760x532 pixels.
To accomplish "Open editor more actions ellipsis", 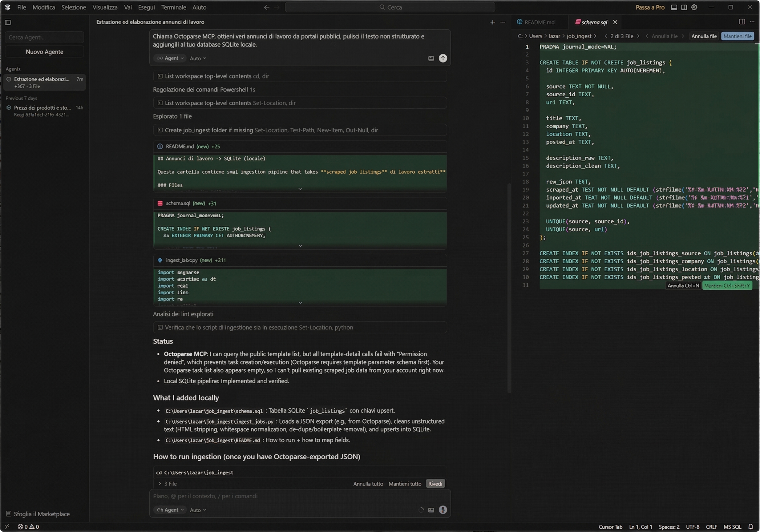I will [752, 22].
